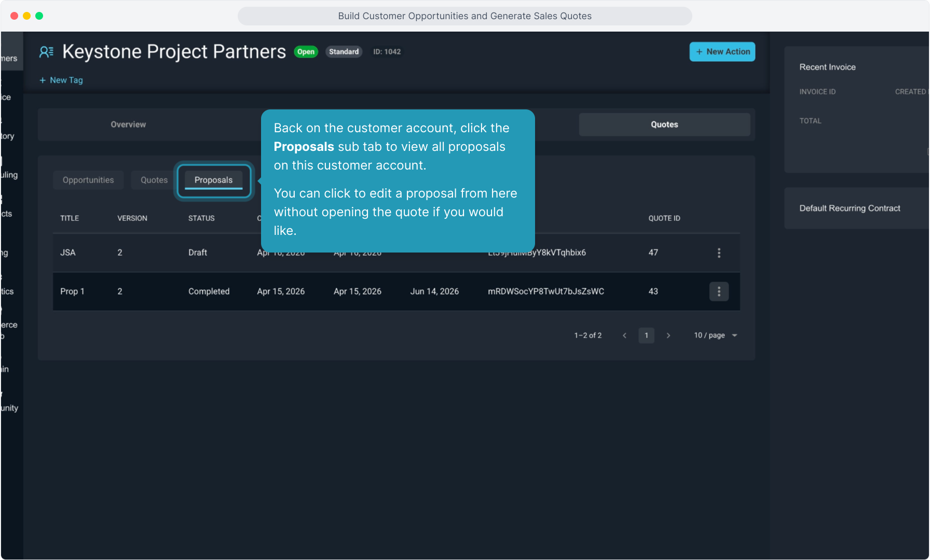The image size is (930, 560).
Task: Expand the 10 / page size dropdown
Action: tap(715, 335)
